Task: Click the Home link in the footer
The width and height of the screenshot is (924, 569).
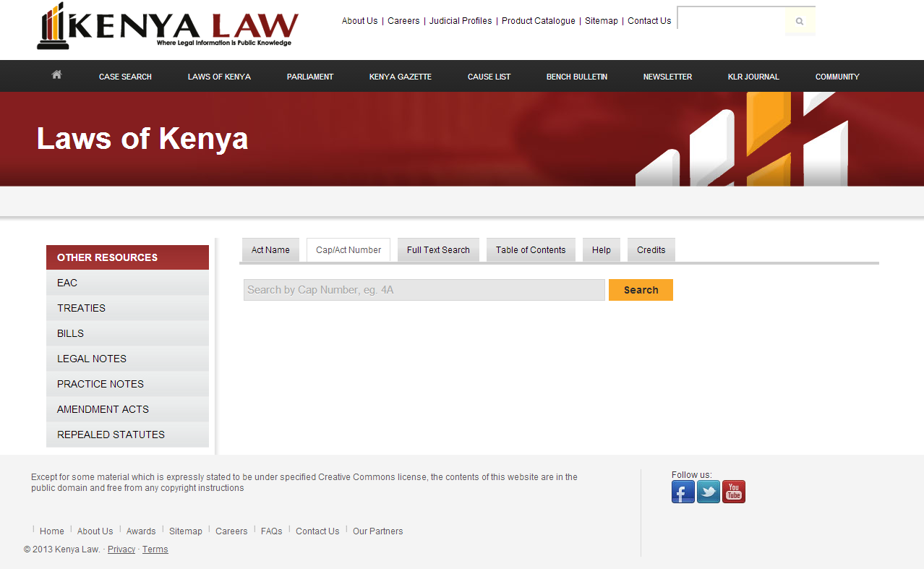Action: click(x=52, y=531)
